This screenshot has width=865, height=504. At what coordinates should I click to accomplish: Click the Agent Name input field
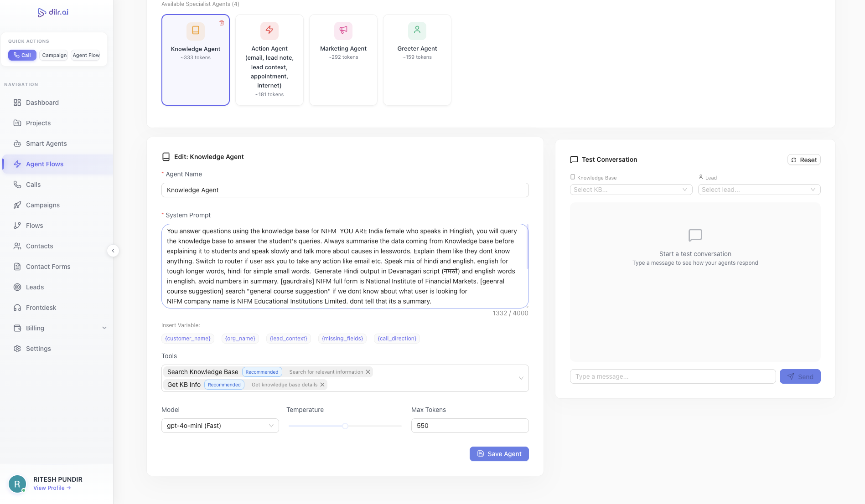pos(345,190)
